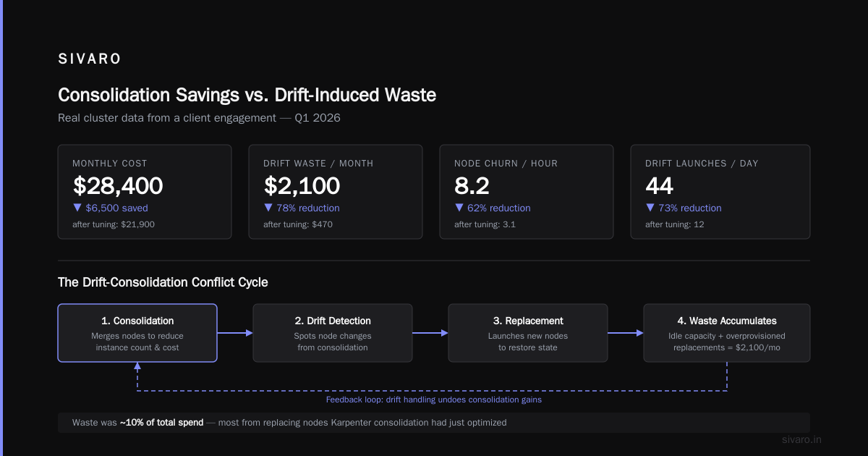868x456 pixels.
Task: Select the '1. Consolidation' step title
Action: coord(137,321)
